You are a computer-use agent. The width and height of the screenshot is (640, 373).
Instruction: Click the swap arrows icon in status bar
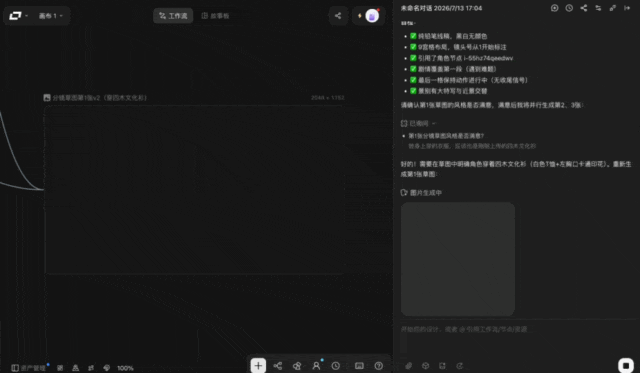coord(91,368)
